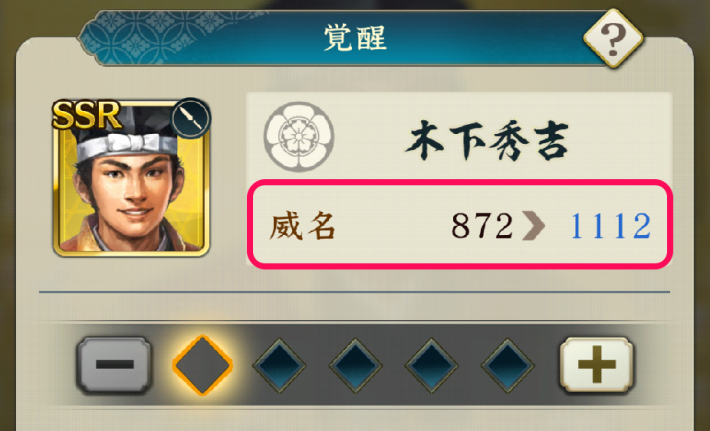Click the gray arrow between 872 and 1112
The height and width of the screenshot is (431, 710).
533,225
